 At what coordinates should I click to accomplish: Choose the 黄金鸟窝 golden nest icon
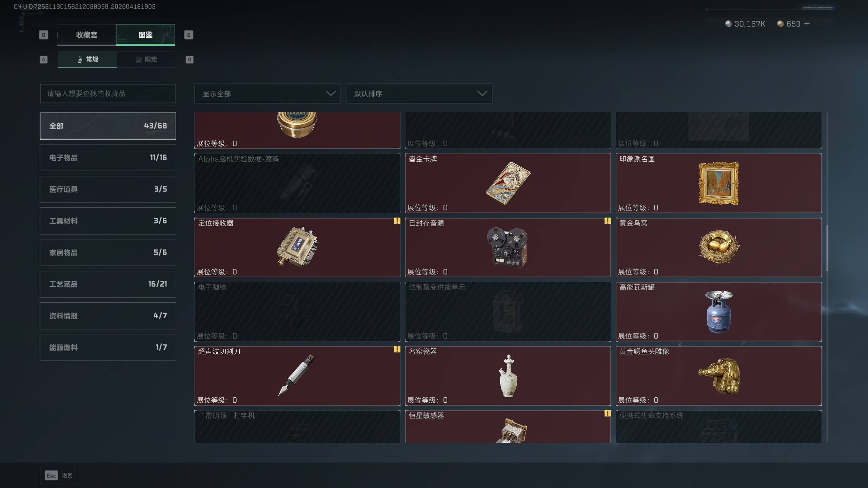point(718,247)
